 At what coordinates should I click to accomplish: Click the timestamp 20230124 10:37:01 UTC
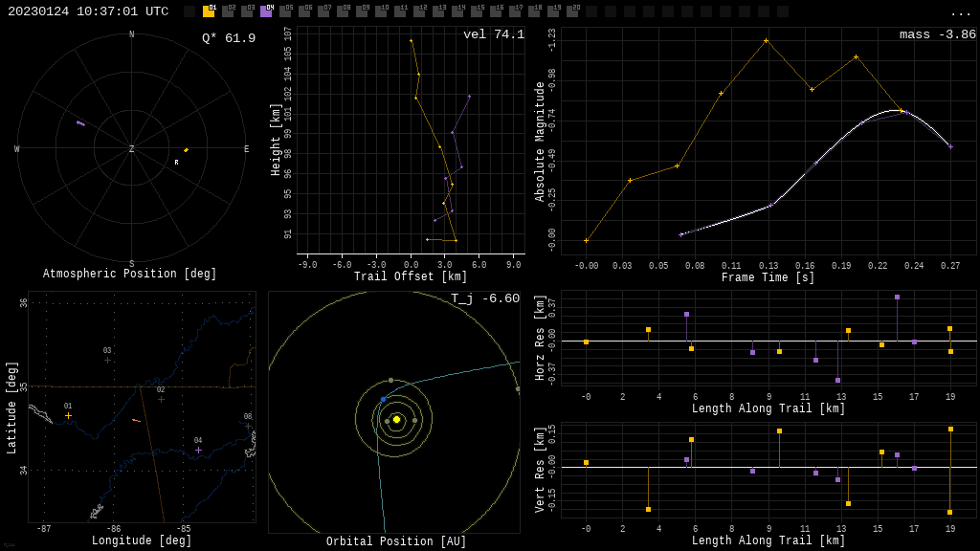click(x=88, y=11)
